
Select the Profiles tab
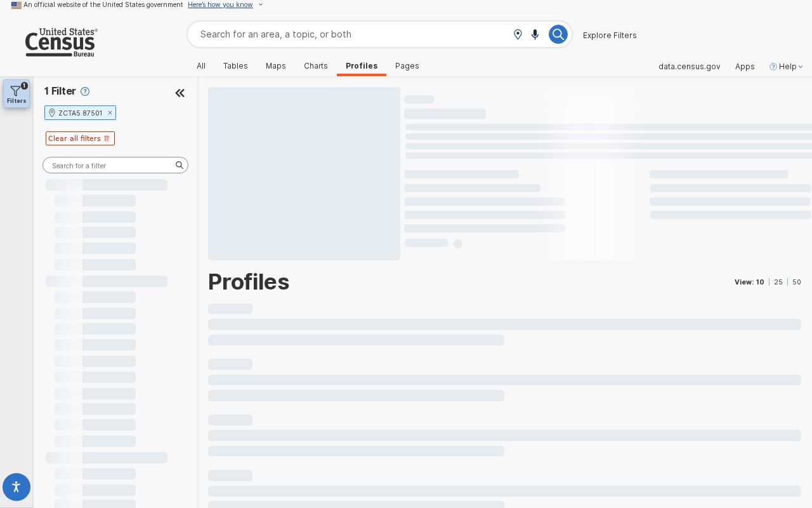pos(362,66)
